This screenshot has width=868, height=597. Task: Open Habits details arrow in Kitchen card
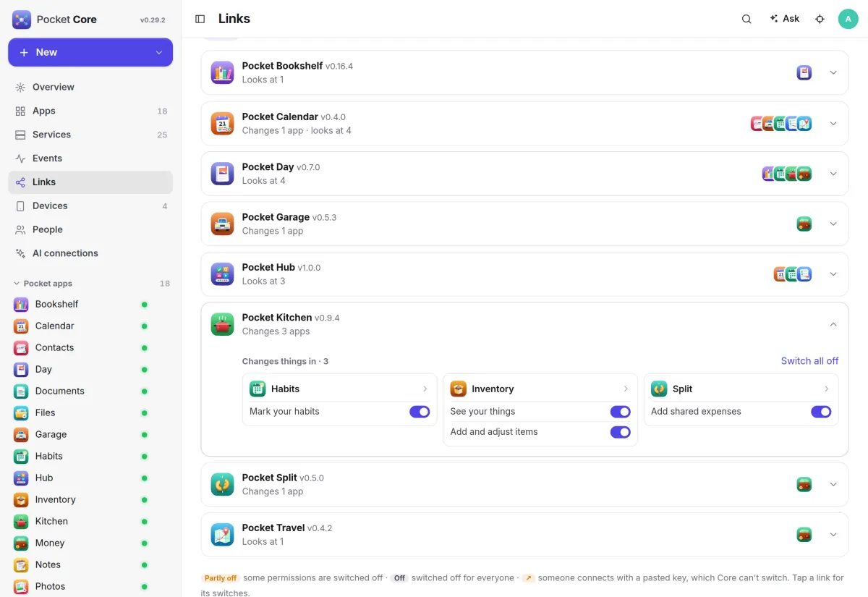(425, 389)
